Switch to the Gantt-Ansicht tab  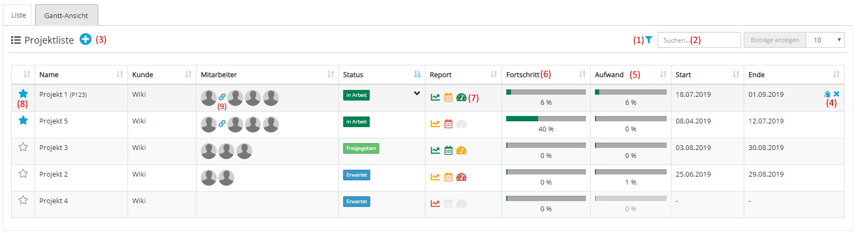coord(66,15)
